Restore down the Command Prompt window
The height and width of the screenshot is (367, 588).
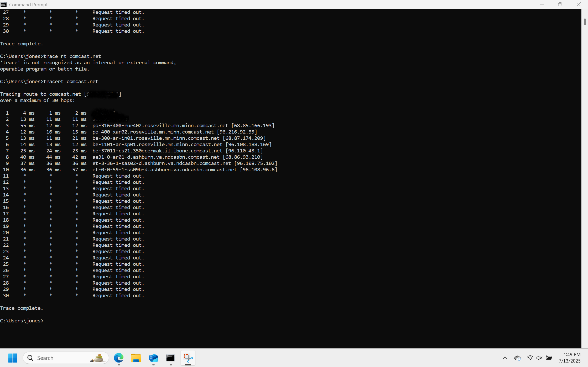tap(560, 4)
